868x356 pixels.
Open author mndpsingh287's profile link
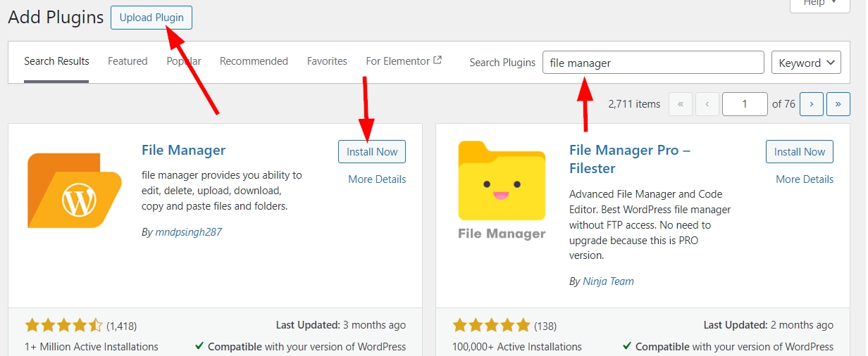189,232
